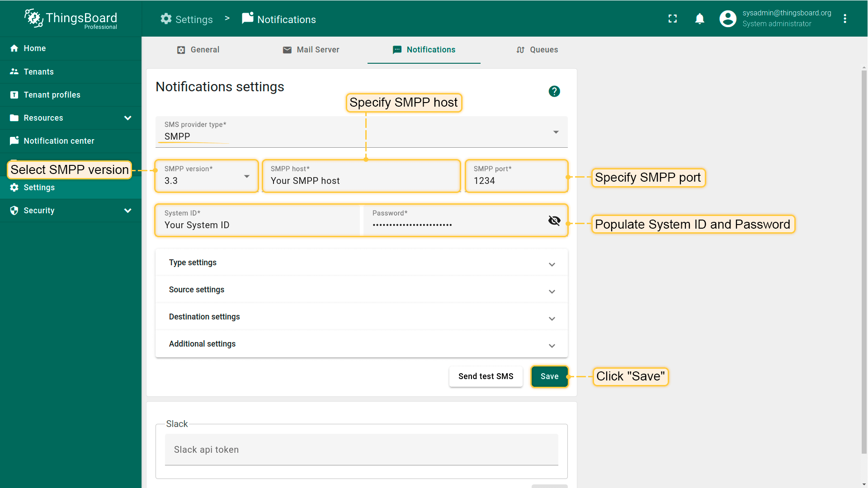This screenshot has width=868, height=488.
Task: Open Notification center in sidebar
Action: [x=59, y=141]
